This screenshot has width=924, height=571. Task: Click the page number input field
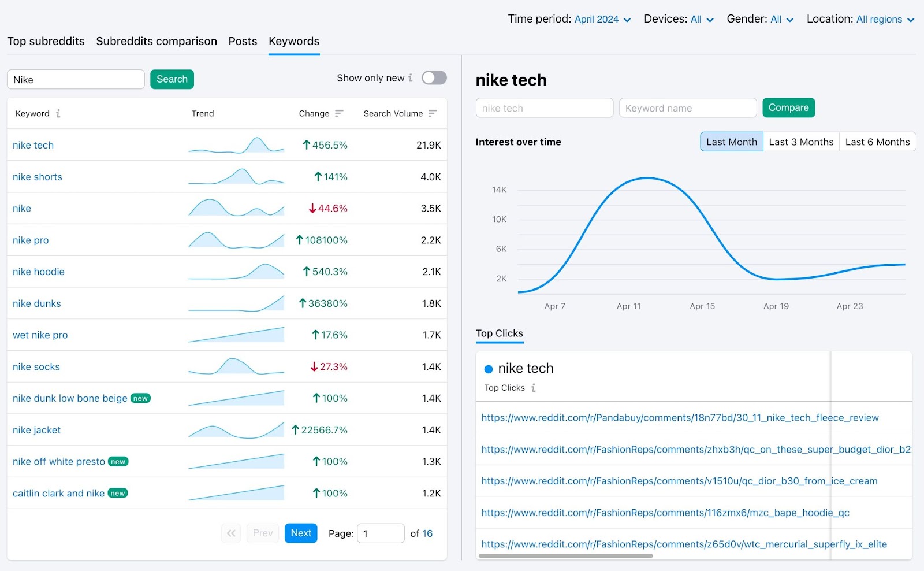[x=381, y=533]
